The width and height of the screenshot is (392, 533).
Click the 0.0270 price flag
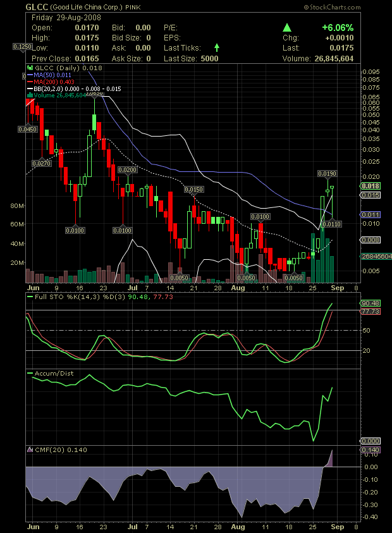42,164
